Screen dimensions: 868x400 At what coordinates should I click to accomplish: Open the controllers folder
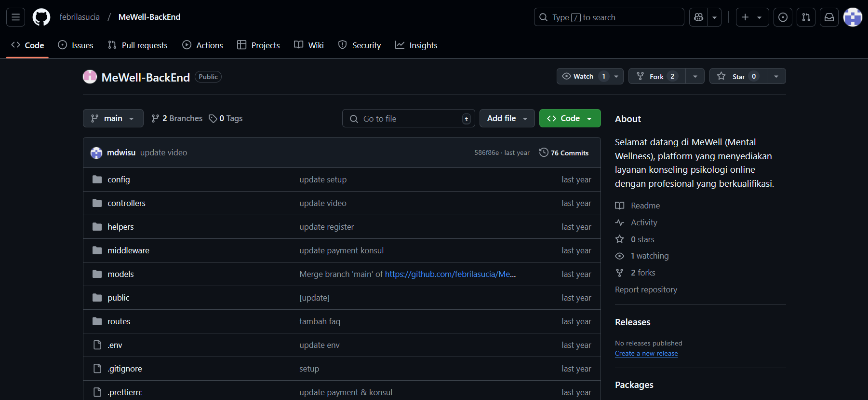coord(126,203)
